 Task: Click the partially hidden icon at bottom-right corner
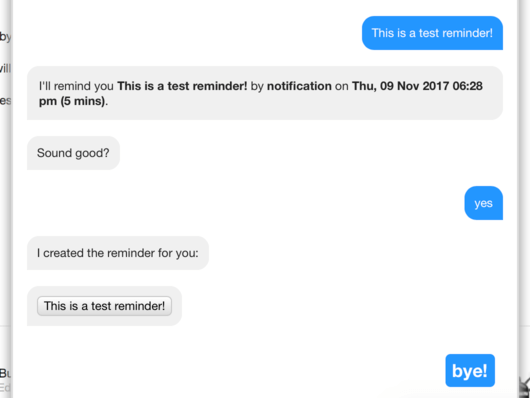[x=525, y=387]
